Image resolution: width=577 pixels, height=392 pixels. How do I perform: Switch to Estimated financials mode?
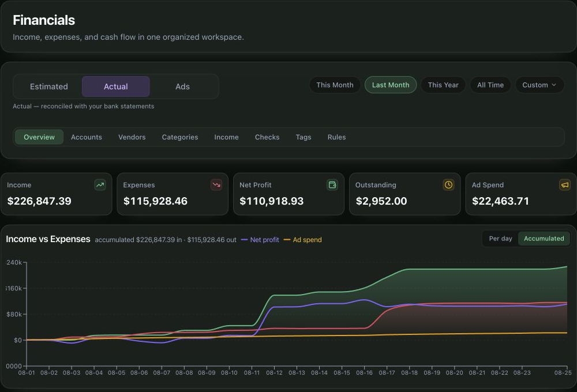pos(49,87)
